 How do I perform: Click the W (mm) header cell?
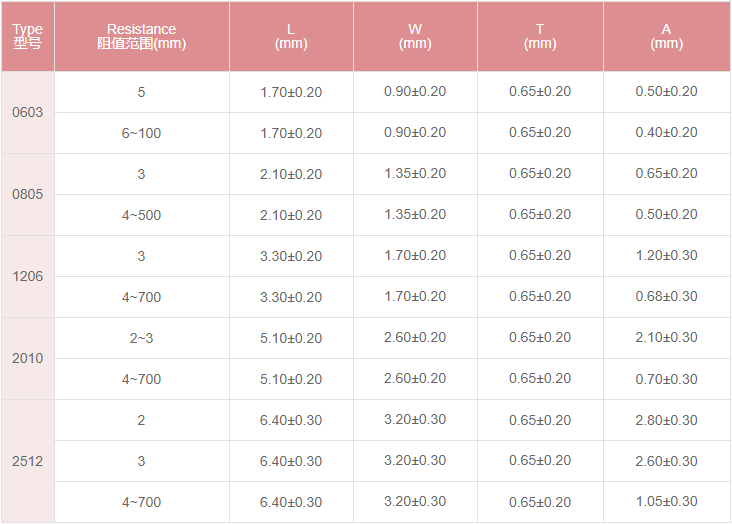point(415,36)
